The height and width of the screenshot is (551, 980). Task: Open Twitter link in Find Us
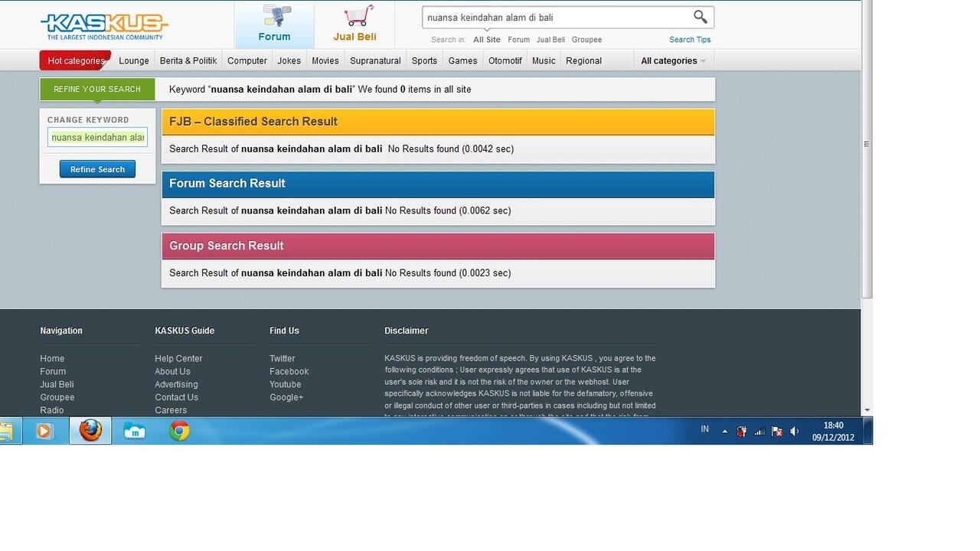point(282,359)
